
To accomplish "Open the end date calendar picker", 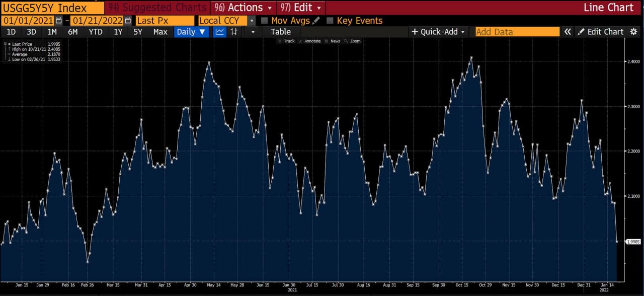I will click(x=128, y=21).
